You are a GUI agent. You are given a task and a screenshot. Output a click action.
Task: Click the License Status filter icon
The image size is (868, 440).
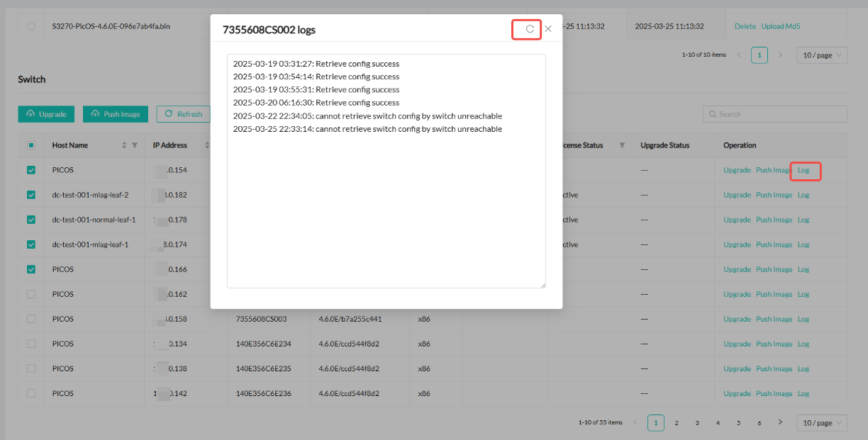(622, 145)
